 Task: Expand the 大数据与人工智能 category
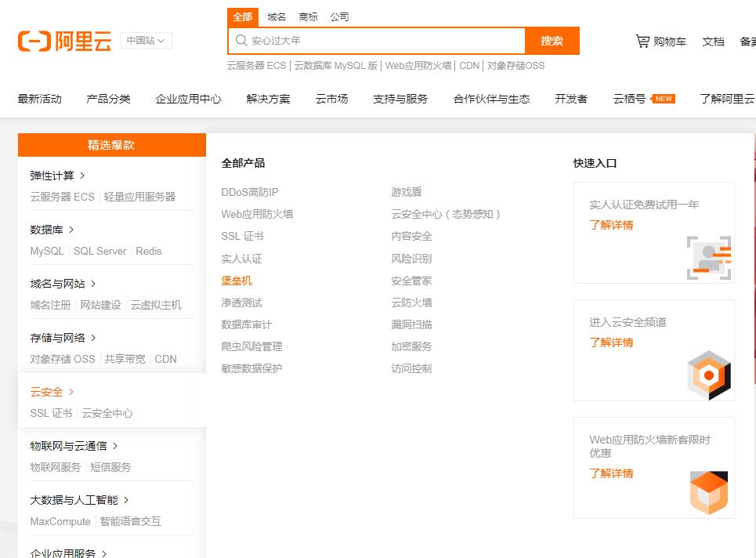tap(74, 499)
